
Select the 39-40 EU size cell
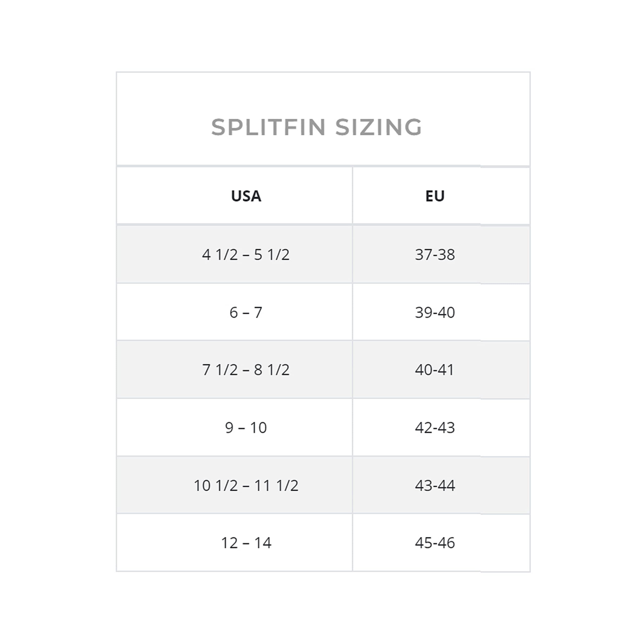click(x=441, y=312)
